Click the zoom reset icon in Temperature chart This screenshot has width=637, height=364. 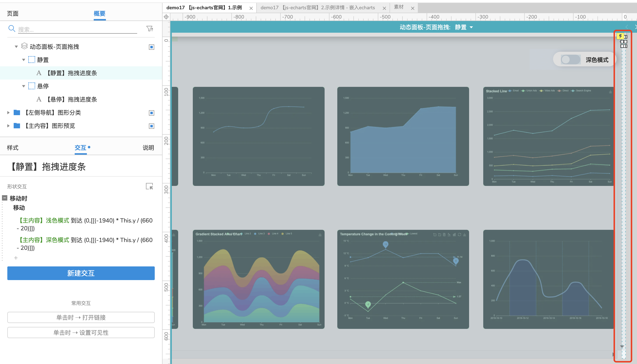tap(440, 235)
